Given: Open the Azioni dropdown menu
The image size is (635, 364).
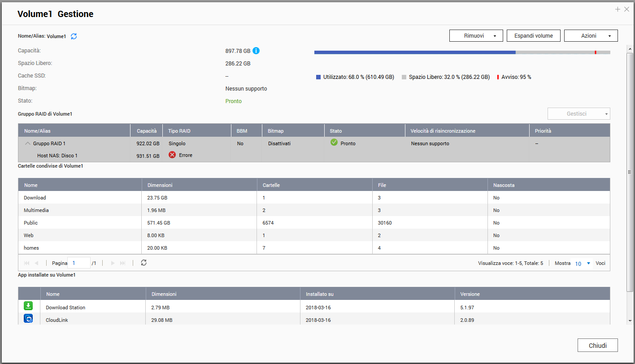Looking at the screenshot, I should pos(591,36).
